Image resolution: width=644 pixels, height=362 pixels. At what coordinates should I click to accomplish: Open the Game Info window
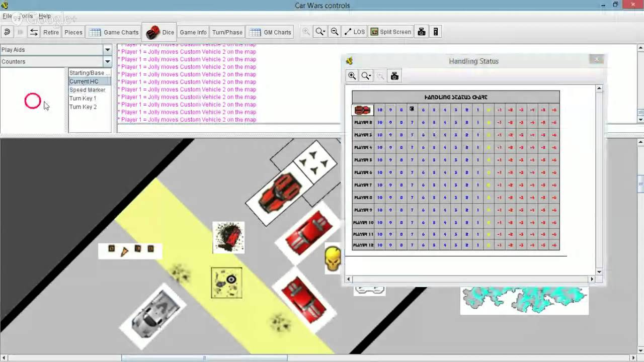click(193, 32)
